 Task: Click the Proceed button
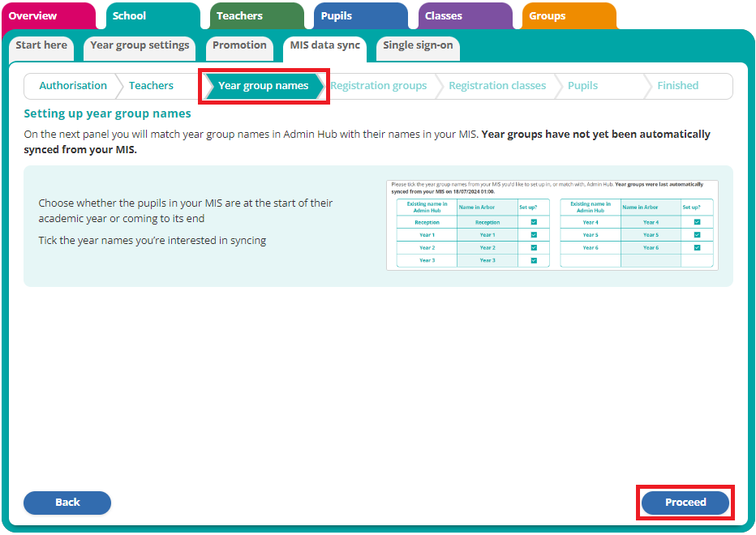click(685, 503)
